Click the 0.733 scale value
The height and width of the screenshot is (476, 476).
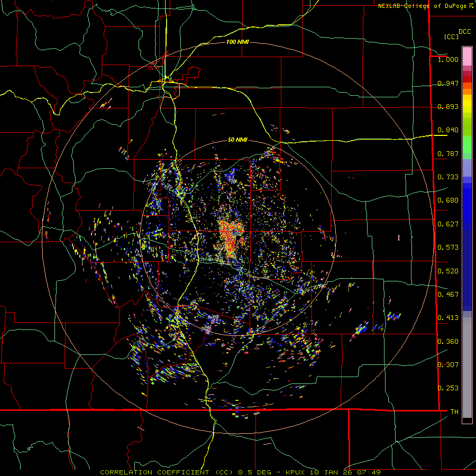(448, 177)
